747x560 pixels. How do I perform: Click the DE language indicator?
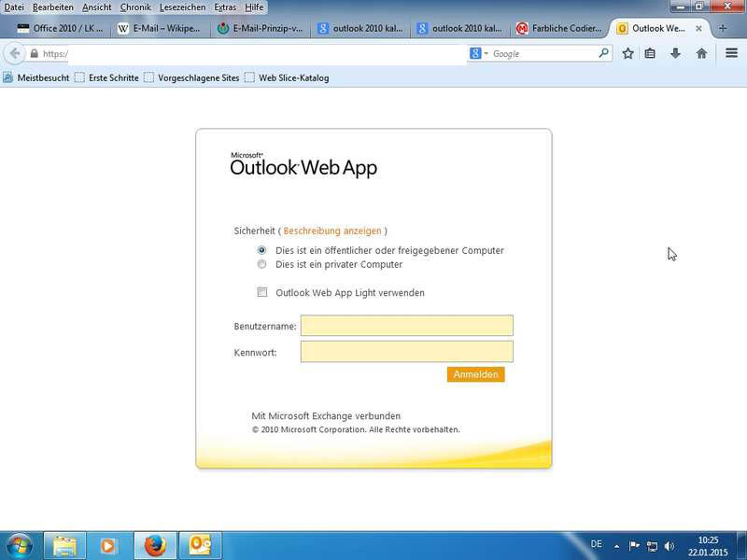coord(596,544)
